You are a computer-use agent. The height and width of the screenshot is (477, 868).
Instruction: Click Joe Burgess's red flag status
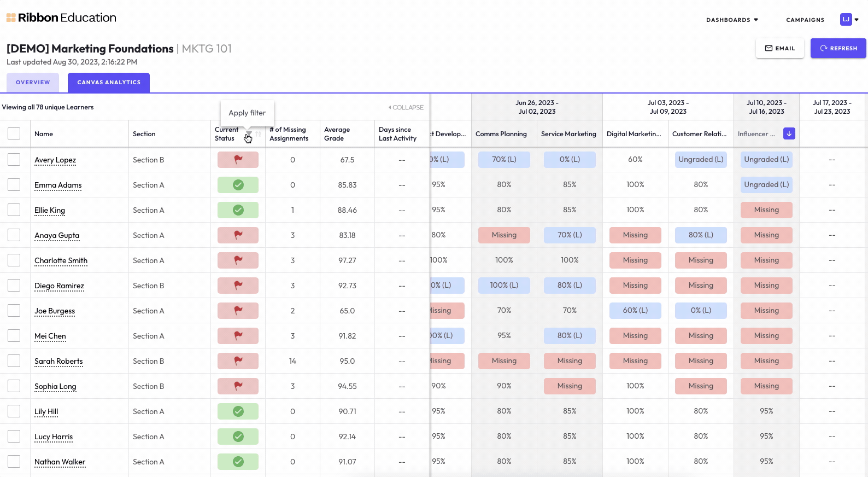(x=238, y=311)
